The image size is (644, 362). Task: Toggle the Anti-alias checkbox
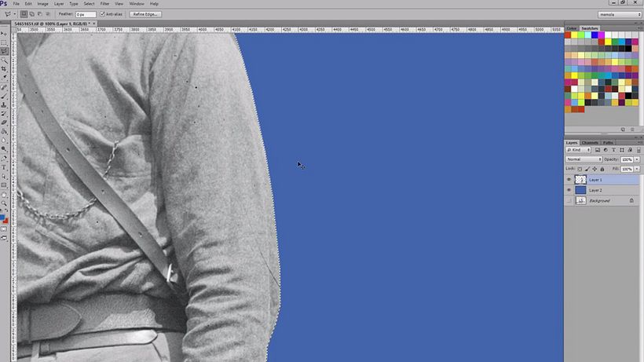[x=103, y=14]
